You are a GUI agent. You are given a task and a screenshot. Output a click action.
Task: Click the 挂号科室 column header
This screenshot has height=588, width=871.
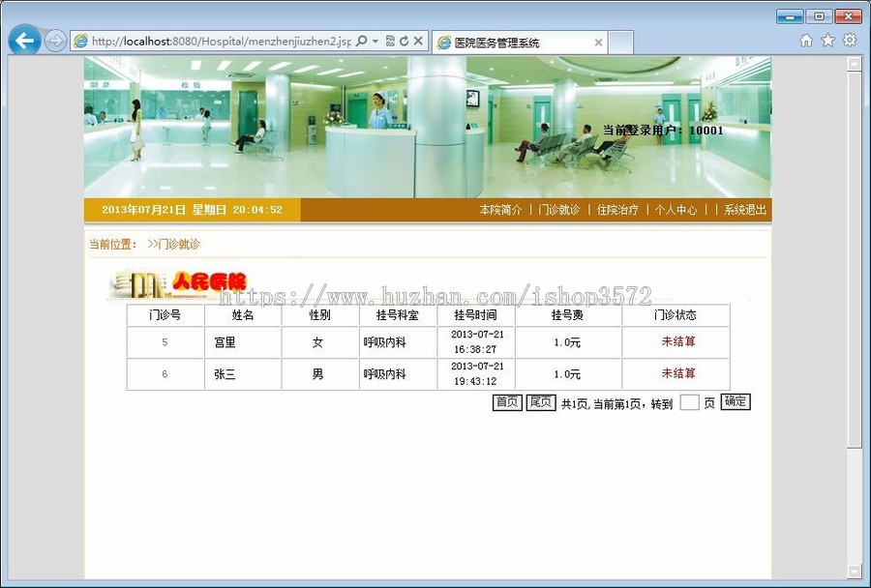pyautogui.click(x=397, y=315)
